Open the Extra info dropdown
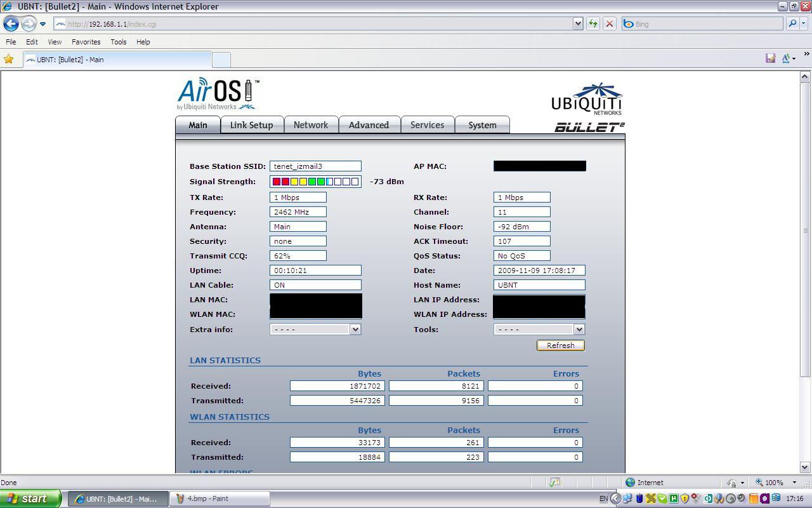 click(x=315, y=329)
